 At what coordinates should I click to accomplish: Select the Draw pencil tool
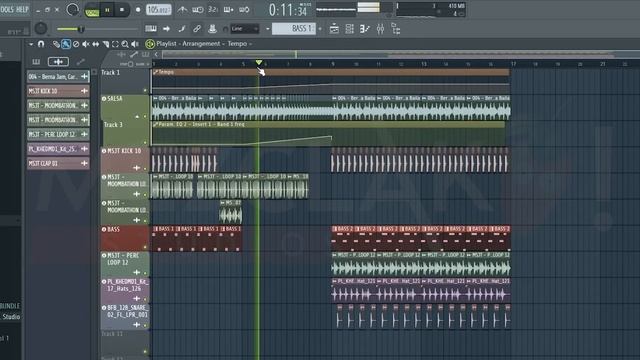[56, 44]
